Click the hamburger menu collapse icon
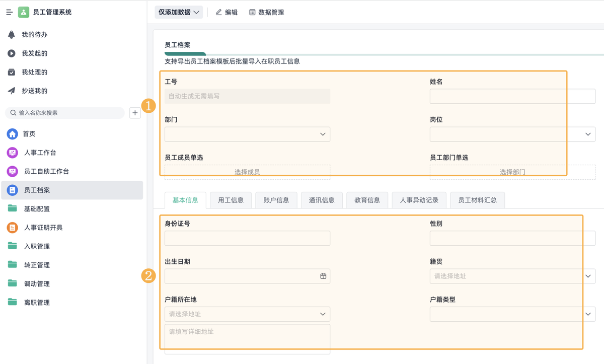 tap(9, 12)
